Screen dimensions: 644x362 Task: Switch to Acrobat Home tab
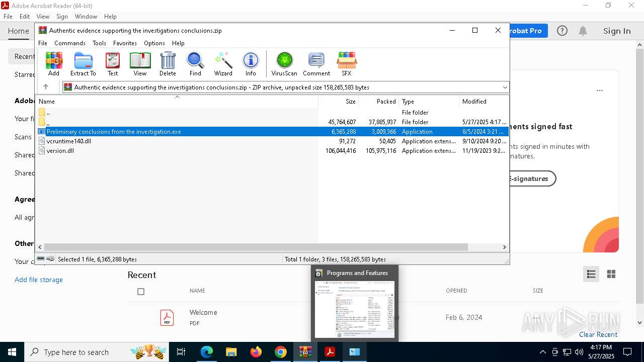click(x=19, y=31)
